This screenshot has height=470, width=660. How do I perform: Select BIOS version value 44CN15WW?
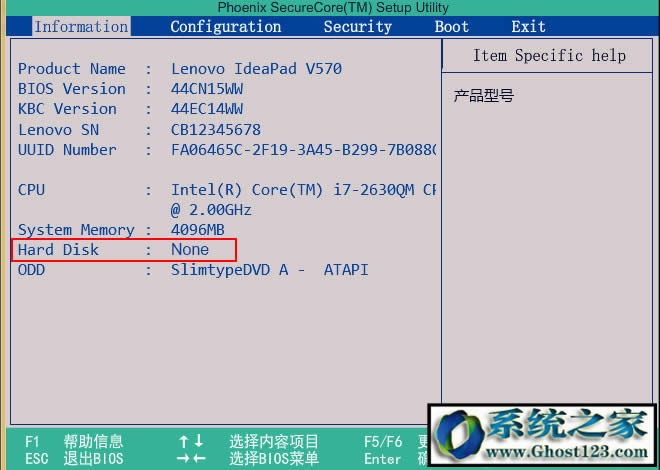click(x=207, y=89)
